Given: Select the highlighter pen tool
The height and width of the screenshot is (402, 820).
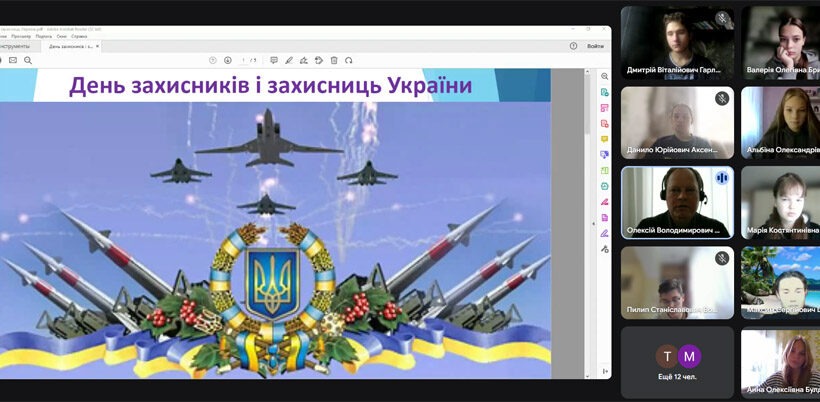Looking at the screenshot, I should tap(289, 60).
